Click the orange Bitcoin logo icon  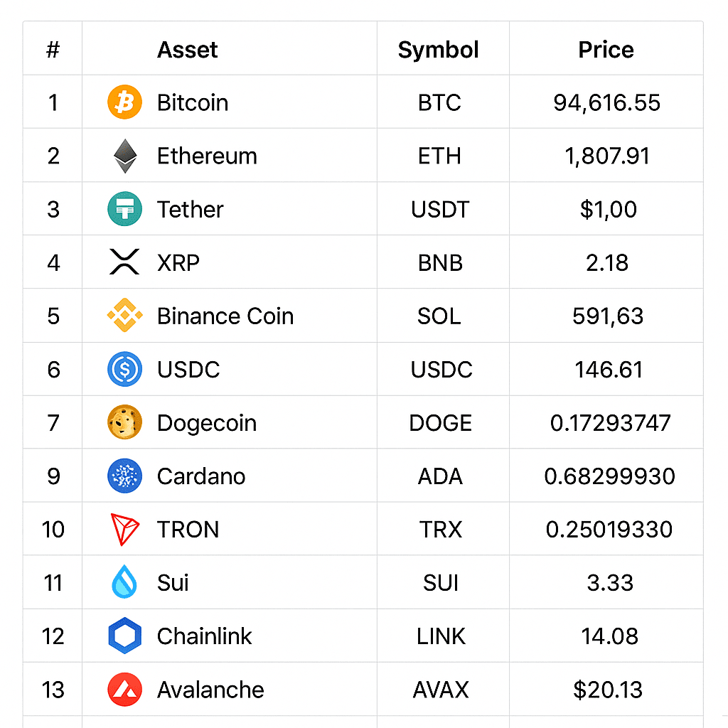tap(124, 102)
